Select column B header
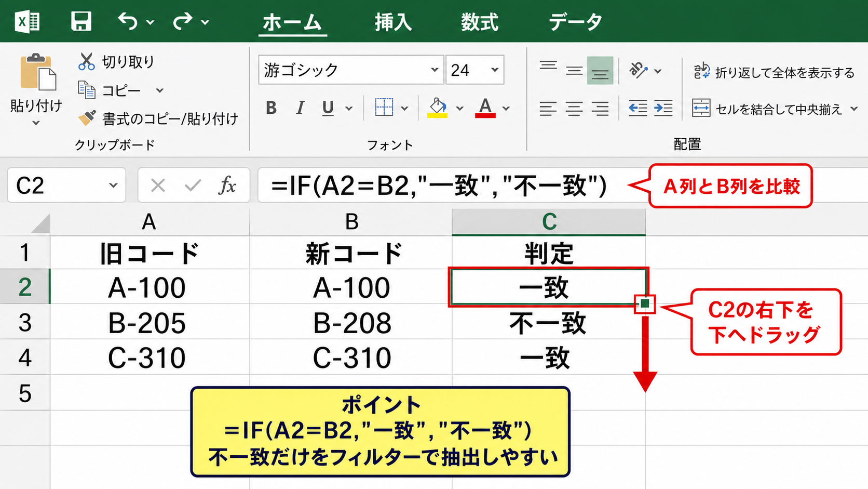This screenshot has height=489, width=868. tap(351, 222)
